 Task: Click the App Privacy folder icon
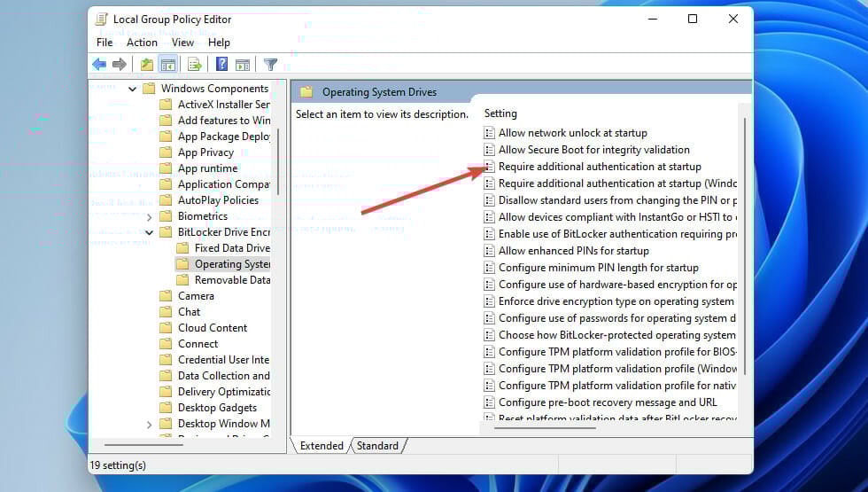pos(166,152)
